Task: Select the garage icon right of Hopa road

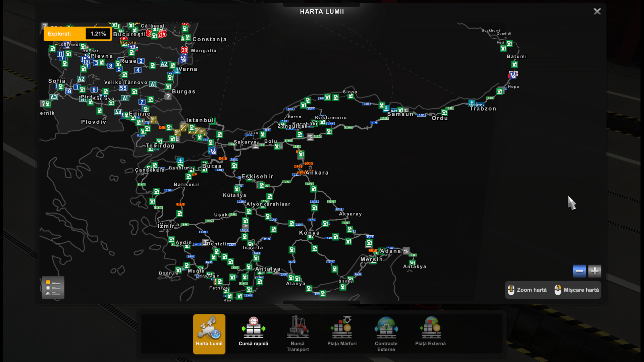Action: [x=500, y=91]
